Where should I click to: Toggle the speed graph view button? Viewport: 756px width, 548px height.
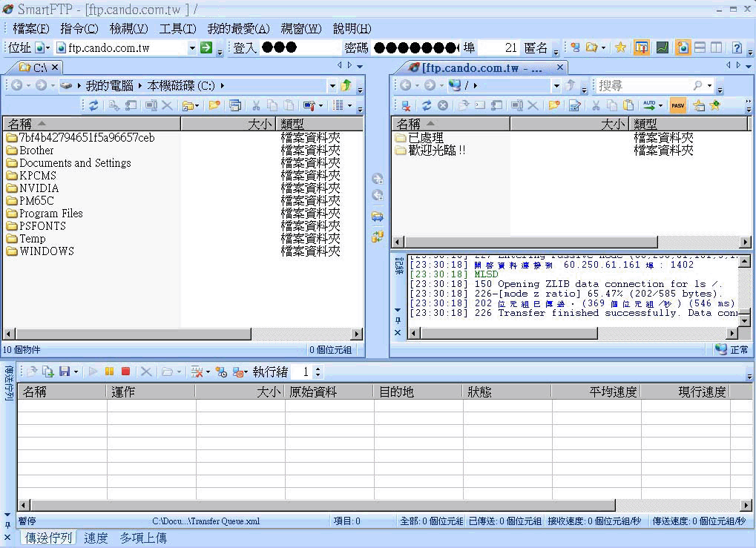(663, 47)
